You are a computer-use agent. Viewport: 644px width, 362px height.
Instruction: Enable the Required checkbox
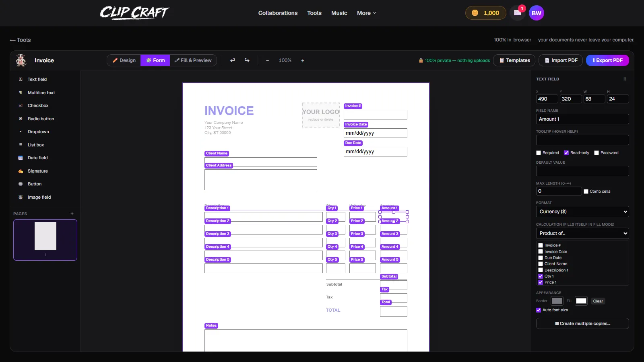coord(539,153)
